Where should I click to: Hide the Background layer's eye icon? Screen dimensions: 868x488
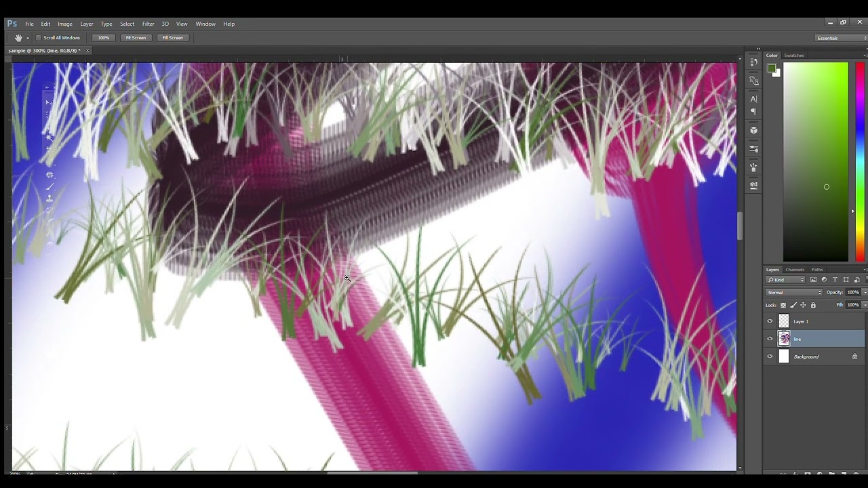[x=770, y=357]
